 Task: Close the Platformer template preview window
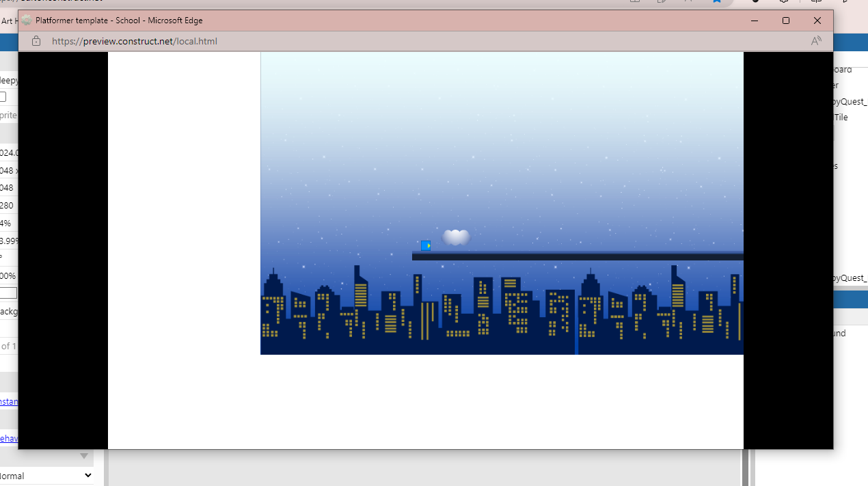click(x=817, y=21)
